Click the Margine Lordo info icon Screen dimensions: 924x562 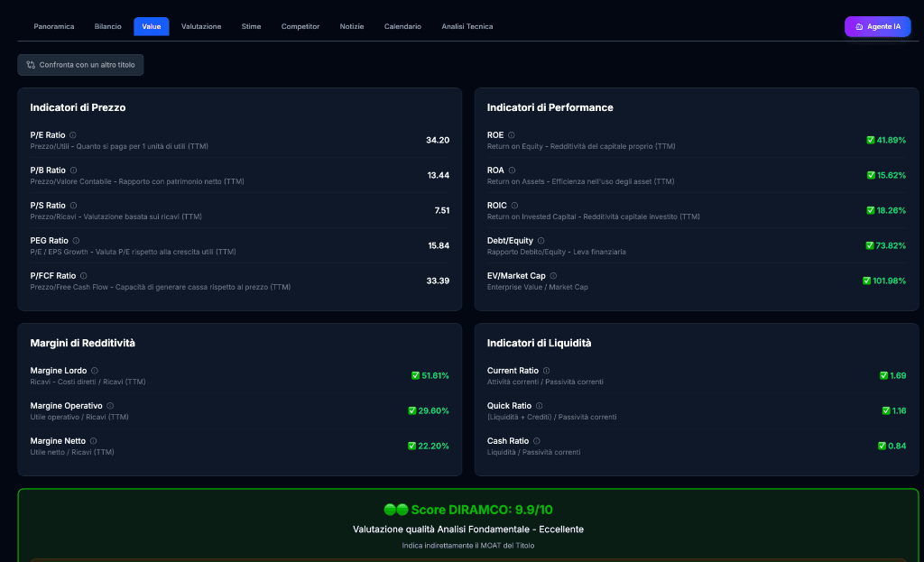94,371
